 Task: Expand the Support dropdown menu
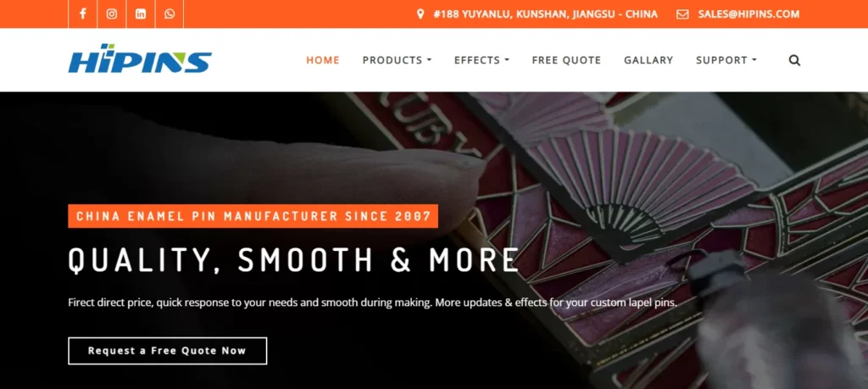pyautogui.click(x=726, y=60)
